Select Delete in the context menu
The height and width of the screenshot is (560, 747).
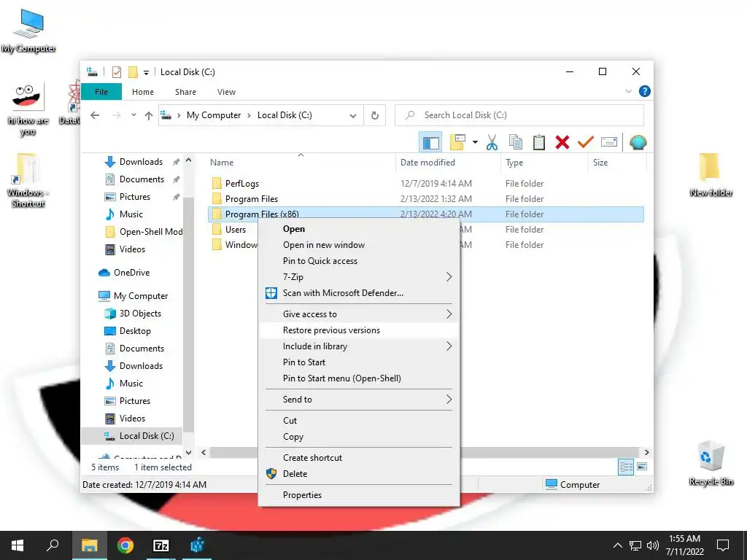coord(359,474)
